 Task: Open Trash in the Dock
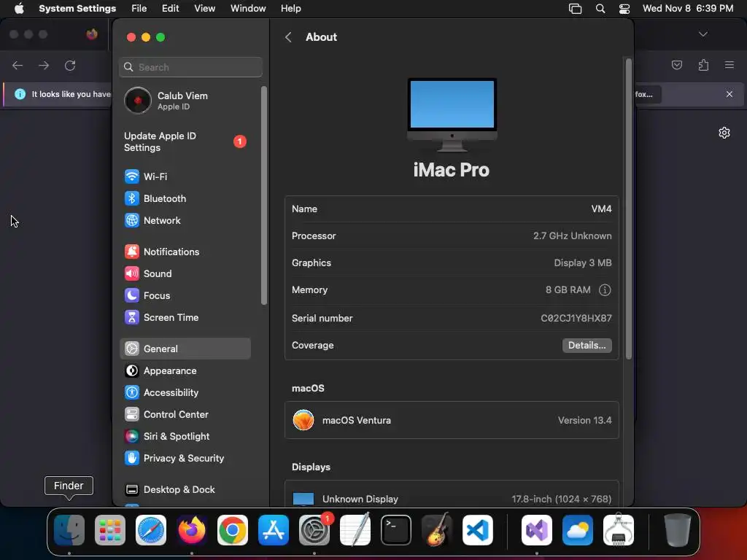pyautogui.click(x=678, y=530)
